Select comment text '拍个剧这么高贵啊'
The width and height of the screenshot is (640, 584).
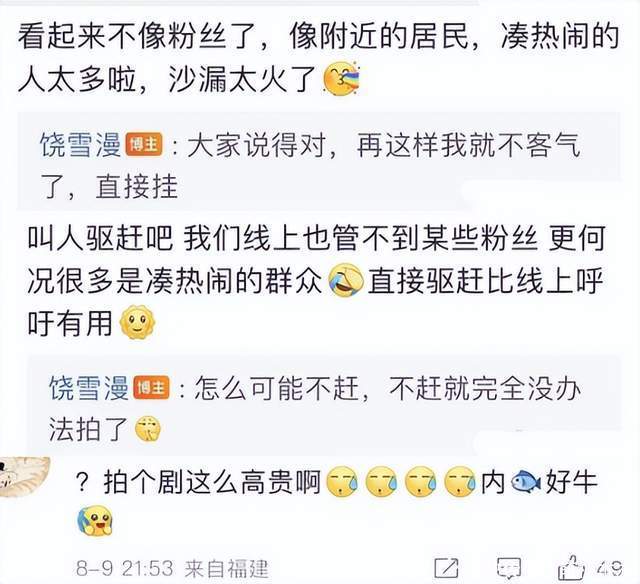[211, 482]
